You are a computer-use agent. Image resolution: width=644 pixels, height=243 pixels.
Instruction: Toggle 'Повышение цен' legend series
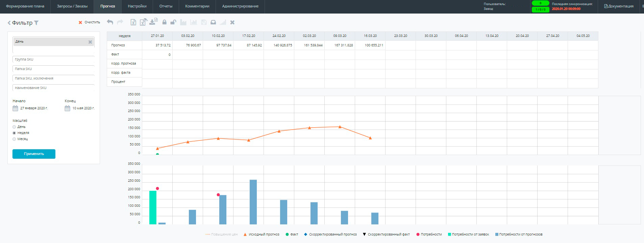(x=221, y=234)
